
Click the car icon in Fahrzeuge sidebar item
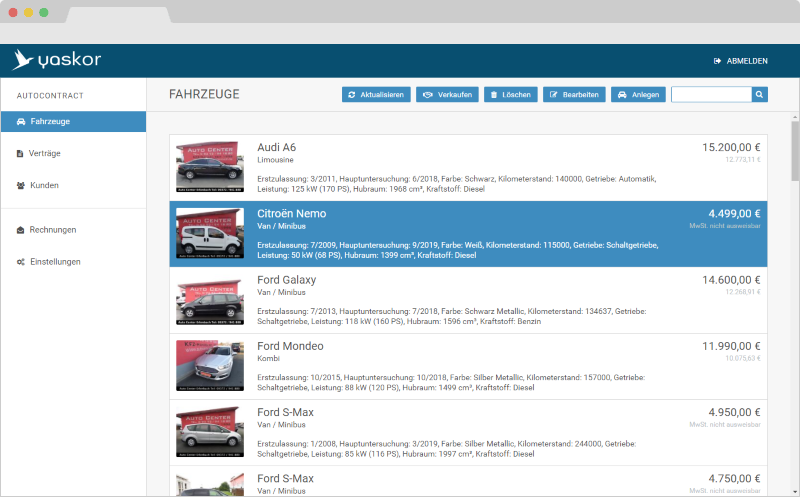(x=21, y=121)
